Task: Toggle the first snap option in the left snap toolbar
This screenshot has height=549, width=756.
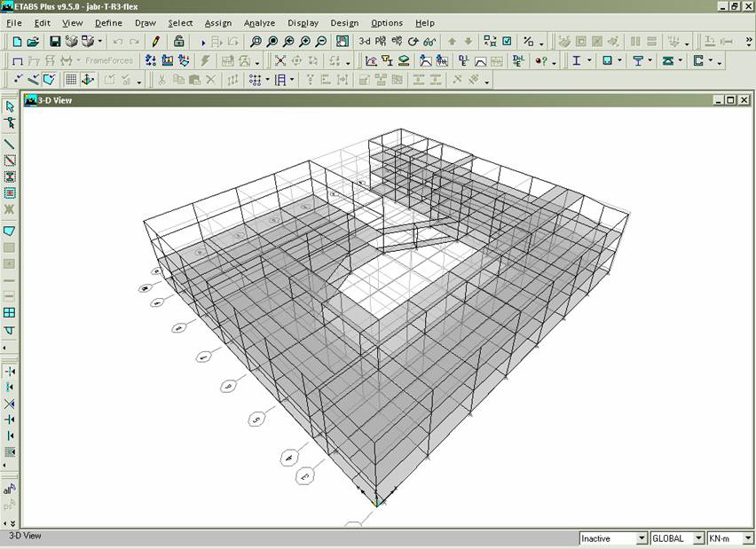Action: 9,371
